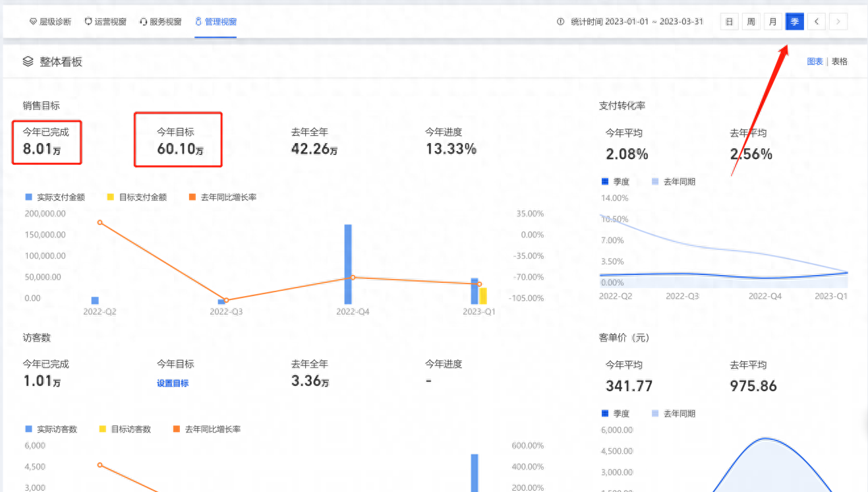Select 日 time granularity
868x492 pixels.
(x=729, y=22)
